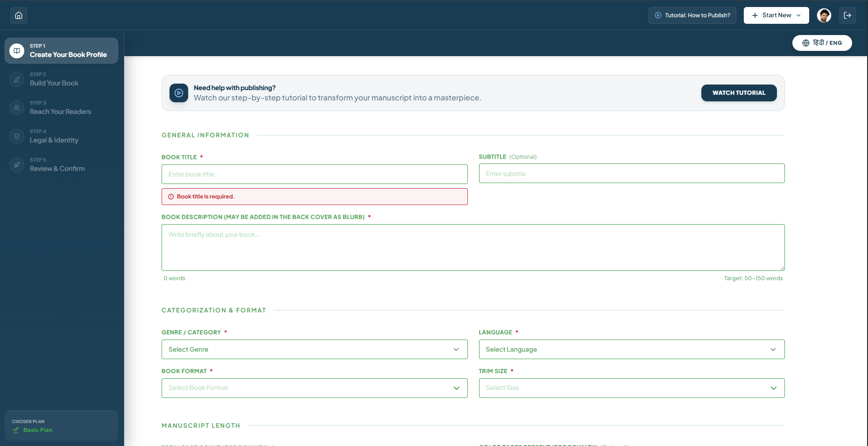Go to Legal & Identity step
The image size is (868, 446).
(61, 136)
